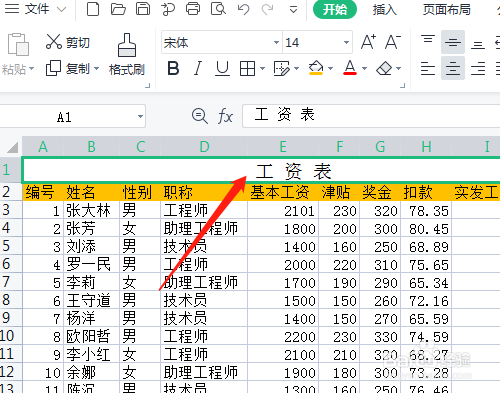Select column D header
This screenshot has width=500, height=393.
pyautogui.click(x=204, y=147)
